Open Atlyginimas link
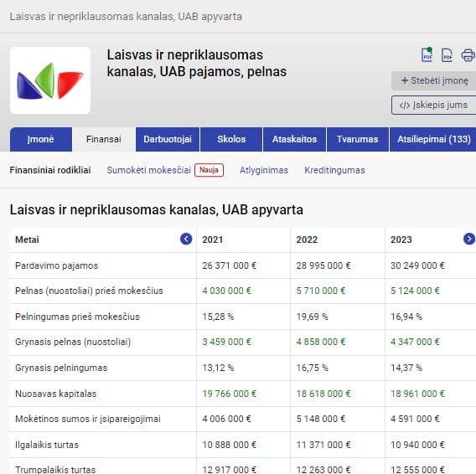The image size is (476, 474). click(264, 170)
